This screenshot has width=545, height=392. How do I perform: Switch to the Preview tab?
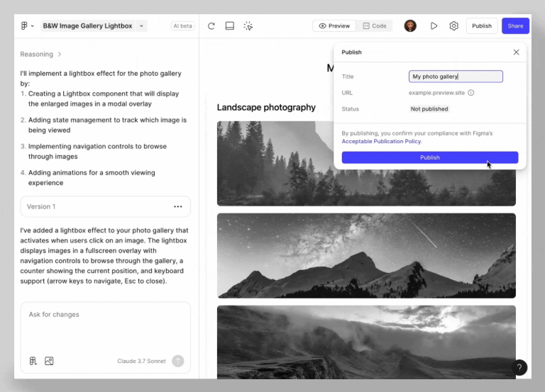(334, 26)
